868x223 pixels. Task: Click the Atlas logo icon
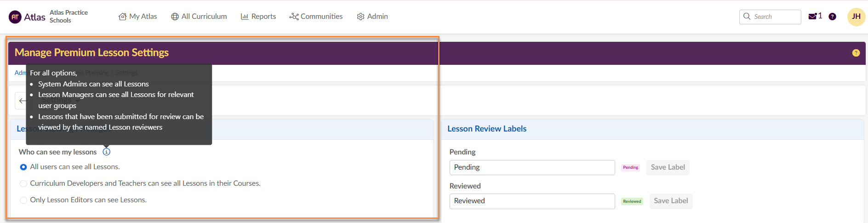[x=15, y=17]
